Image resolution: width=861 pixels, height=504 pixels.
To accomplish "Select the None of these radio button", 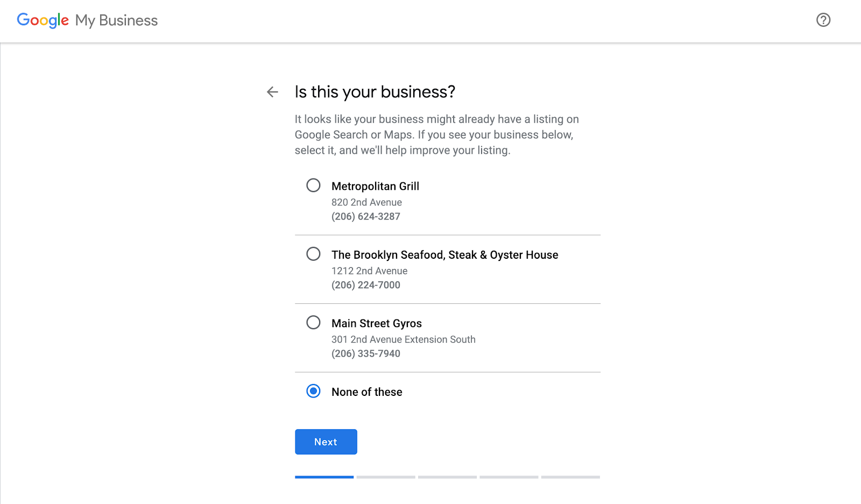I will pyautogui.click(x=313, y=391).
